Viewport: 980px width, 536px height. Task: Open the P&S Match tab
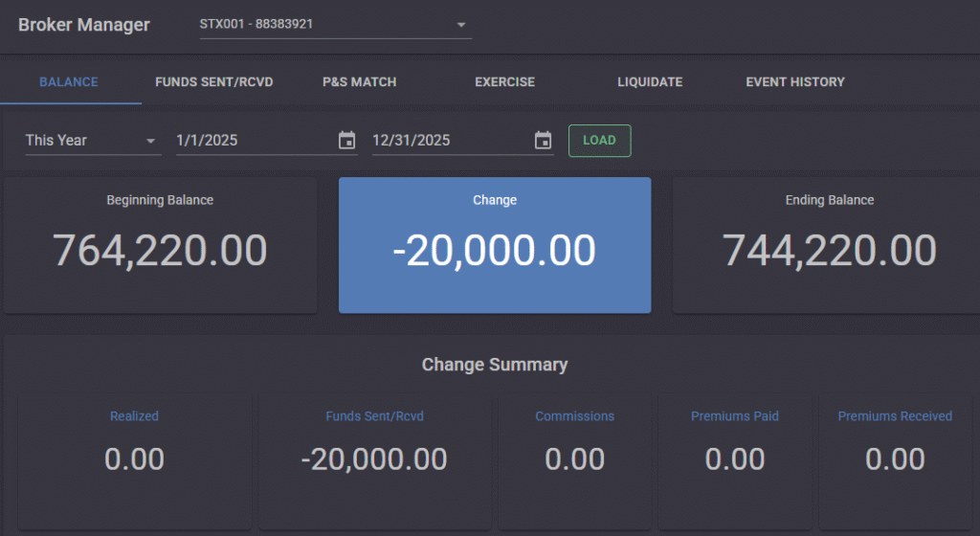tap(360, 82)
